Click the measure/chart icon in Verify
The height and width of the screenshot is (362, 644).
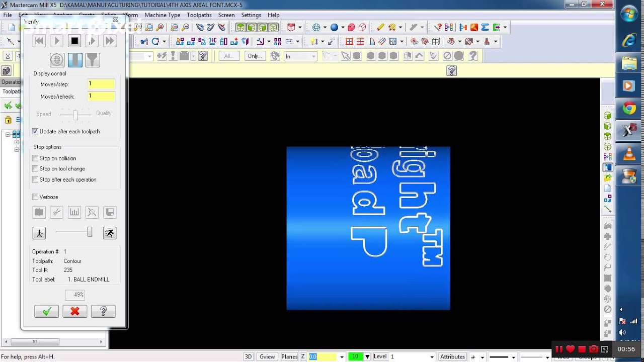(74, 212)
